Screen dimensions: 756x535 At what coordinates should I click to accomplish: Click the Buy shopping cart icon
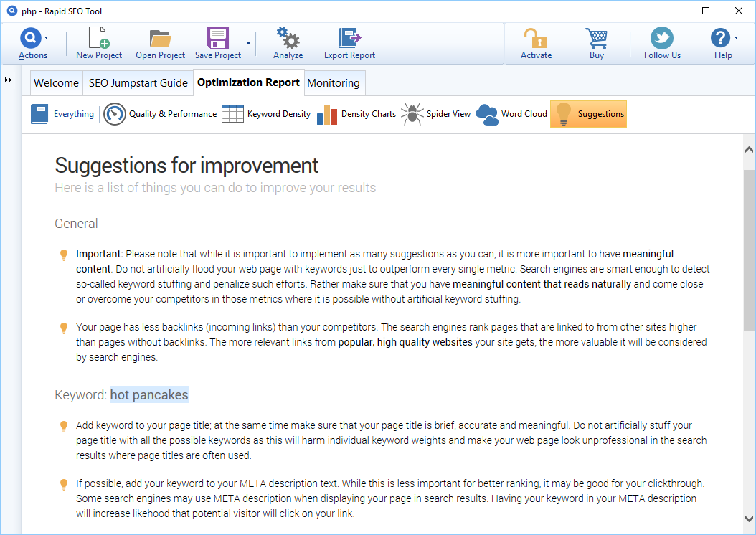pos(596,38)
